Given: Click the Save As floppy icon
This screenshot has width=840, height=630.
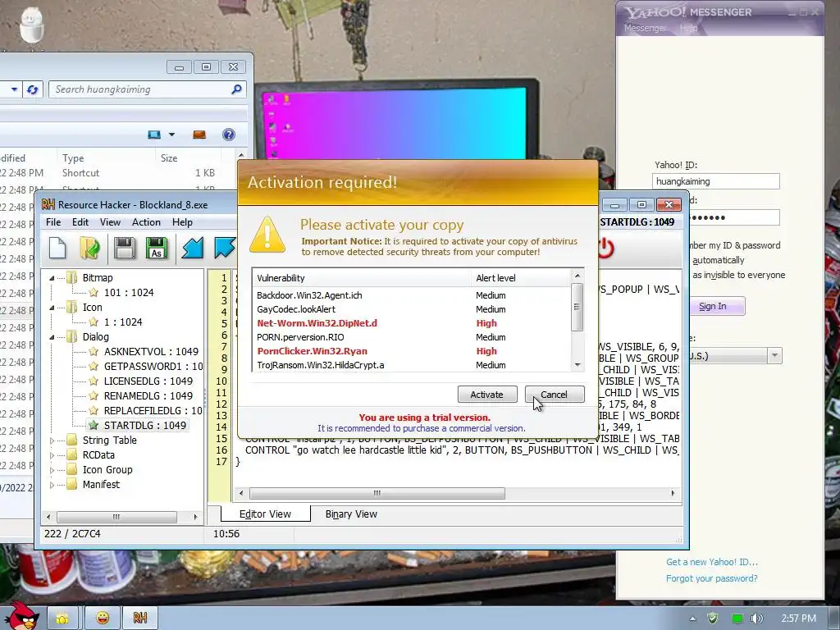Looking at the screenshot, I should click(157, 248).
